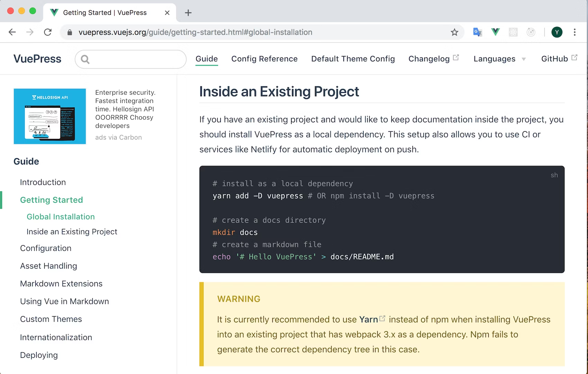Open the Vue devtools extension icon
This screenshot has width=588, height=374.
[x=495, y=32]
